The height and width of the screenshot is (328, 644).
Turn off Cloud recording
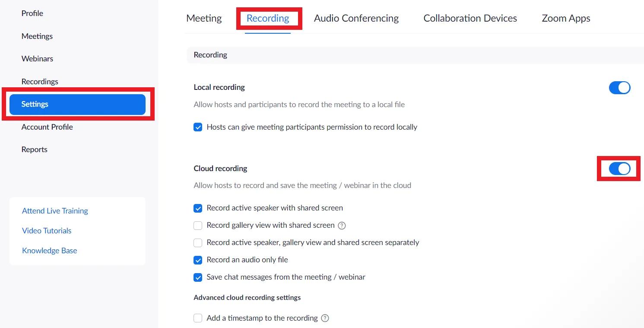[619, 169]
